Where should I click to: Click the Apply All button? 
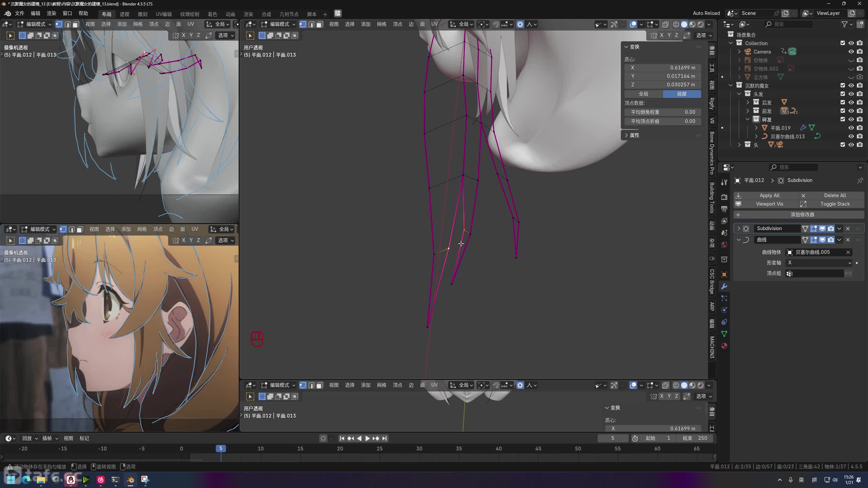click(x=769, y=196)
